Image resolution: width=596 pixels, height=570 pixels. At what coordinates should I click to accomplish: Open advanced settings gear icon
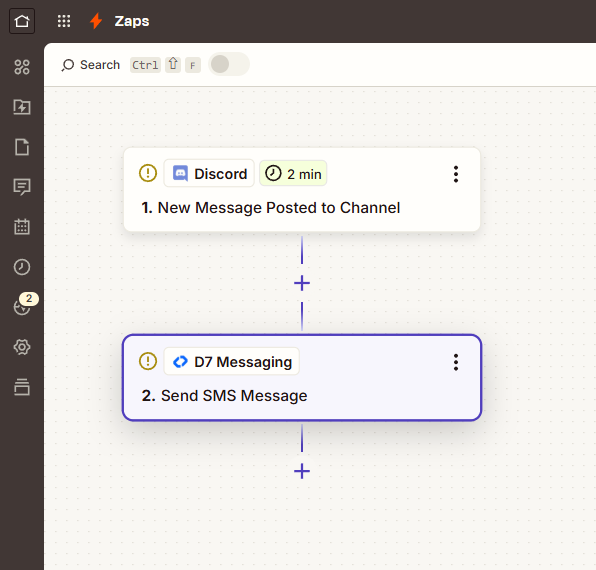coord(22,347)
